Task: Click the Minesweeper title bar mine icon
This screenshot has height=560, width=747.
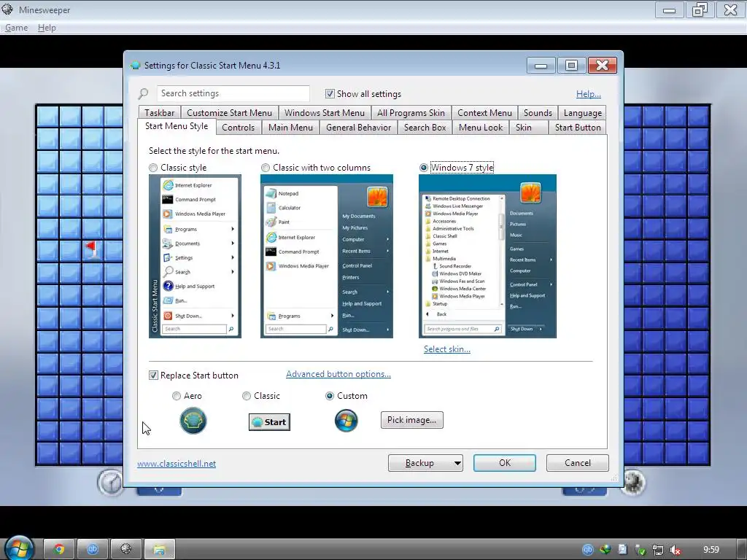Action: pos(7,9)
